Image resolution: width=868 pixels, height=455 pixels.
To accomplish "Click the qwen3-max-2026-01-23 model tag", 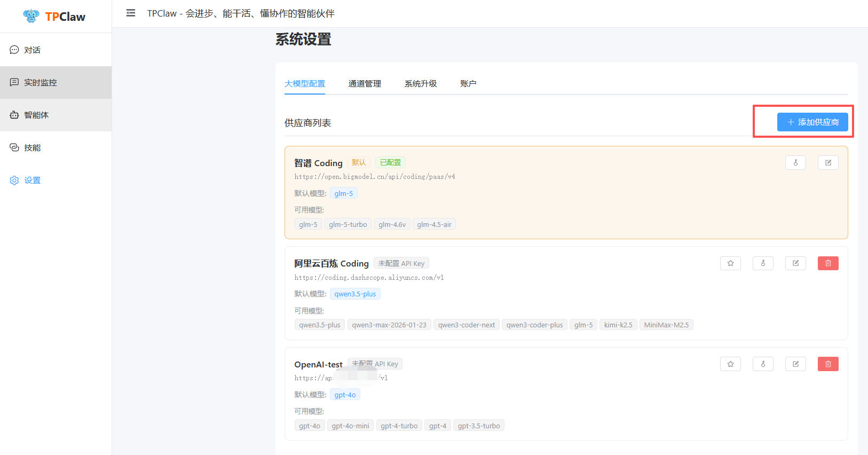I will 389,325.
